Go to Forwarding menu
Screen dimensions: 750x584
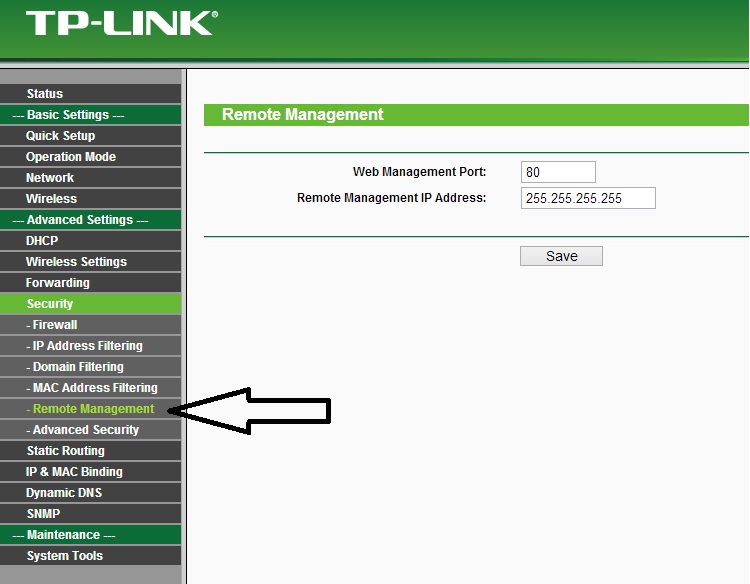pos(90,283)
